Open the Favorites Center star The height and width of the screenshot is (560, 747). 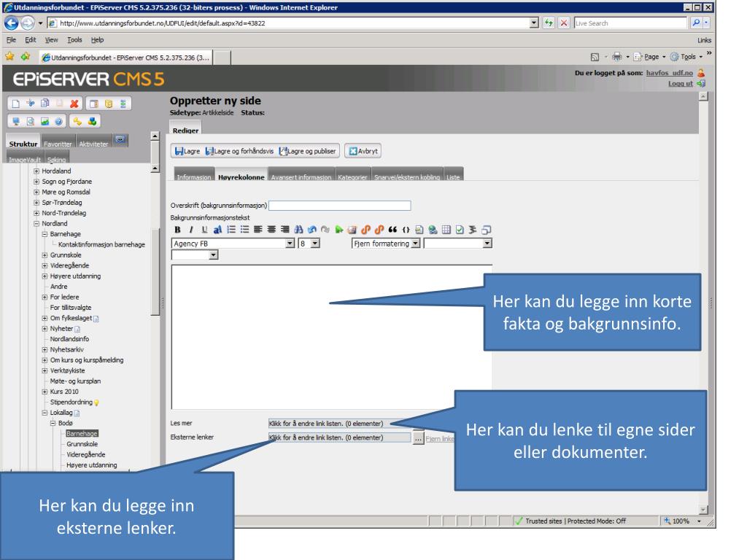(x=9, y=57)
